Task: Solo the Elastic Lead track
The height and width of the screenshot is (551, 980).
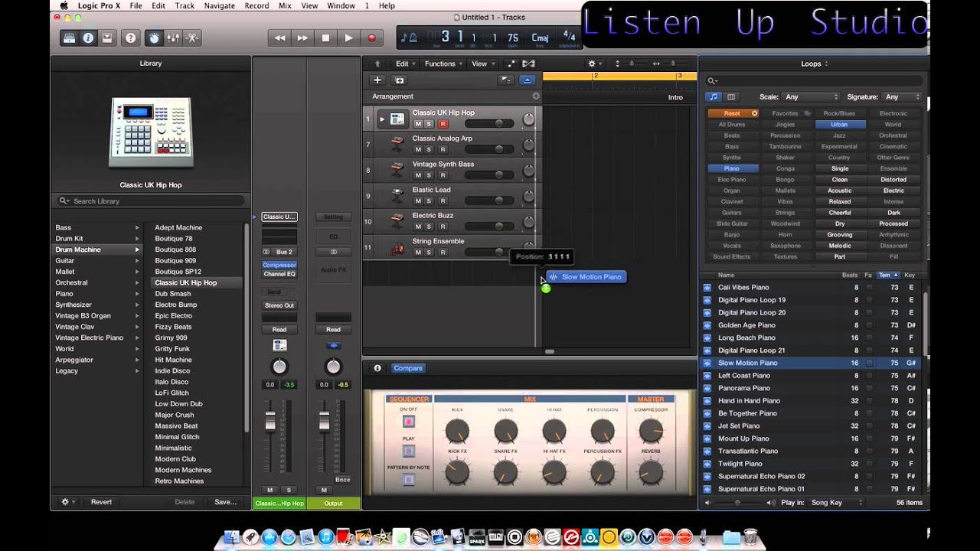Action: pos(430,201)
